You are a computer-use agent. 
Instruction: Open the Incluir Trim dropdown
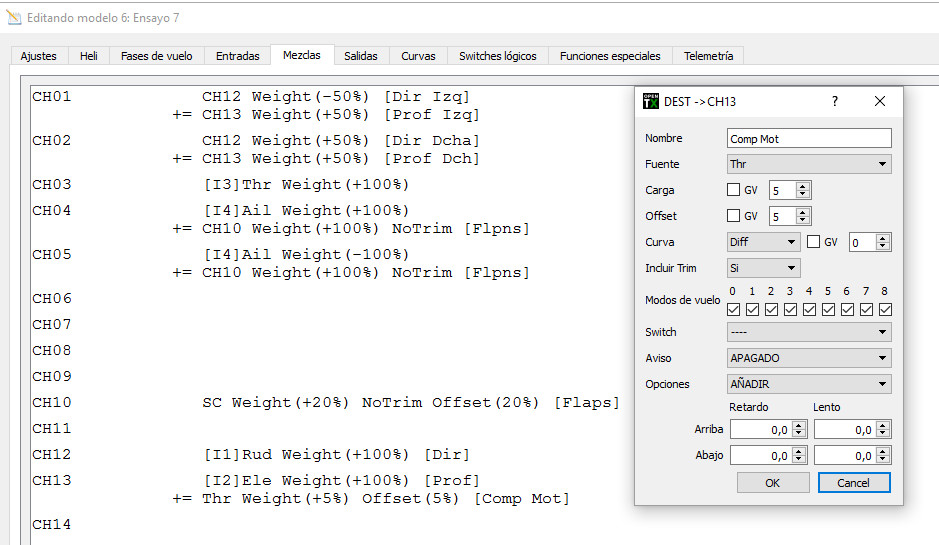click(764, 268)
